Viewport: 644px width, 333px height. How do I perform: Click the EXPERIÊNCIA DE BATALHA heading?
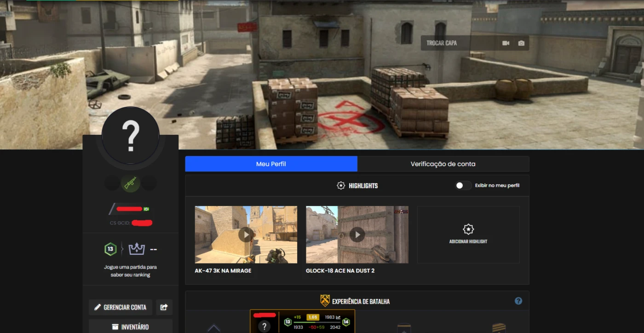(x=361, y=302)
